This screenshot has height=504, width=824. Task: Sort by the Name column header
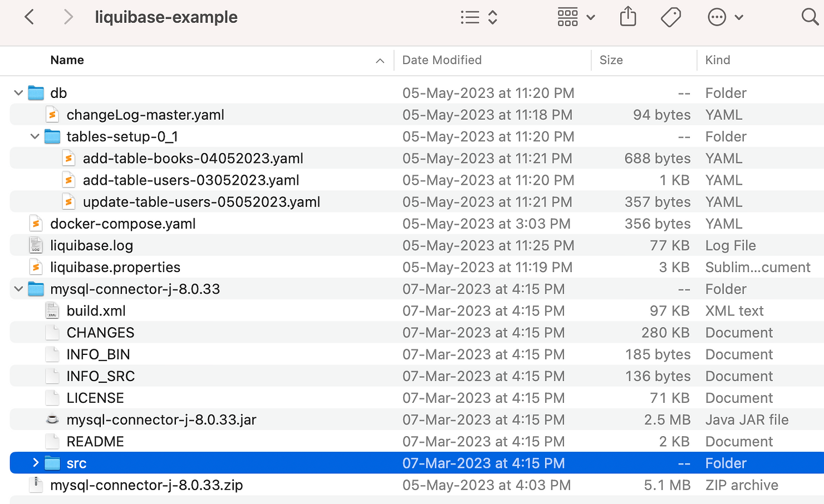coord(67,60)
